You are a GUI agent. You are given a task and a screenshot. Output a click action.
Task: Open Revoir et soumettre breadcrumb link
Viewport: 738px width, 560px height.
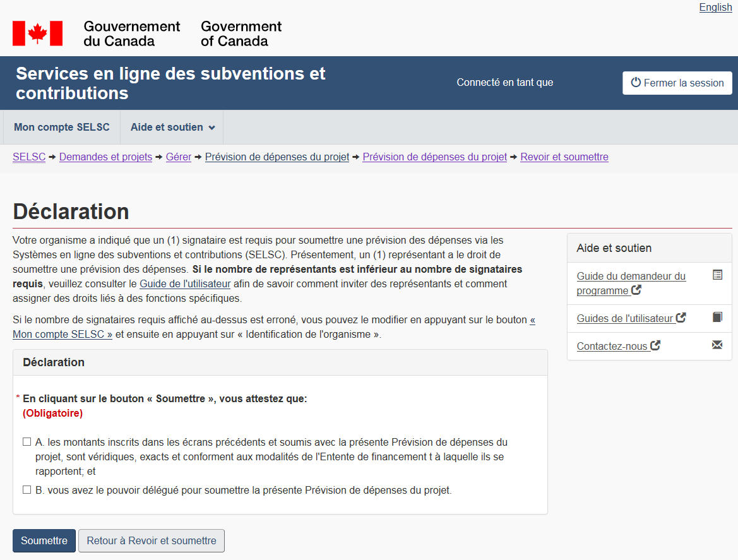coord(564,157)
